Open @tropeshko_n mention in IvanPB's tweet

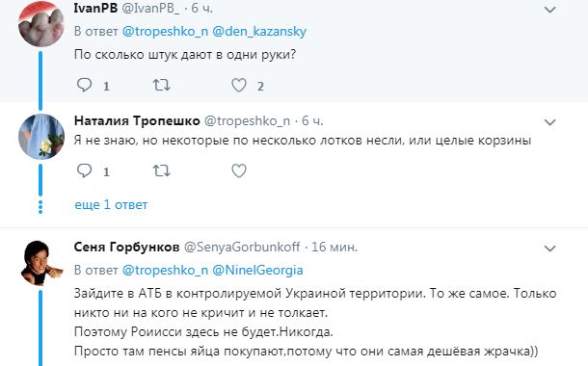pos(165,32)
